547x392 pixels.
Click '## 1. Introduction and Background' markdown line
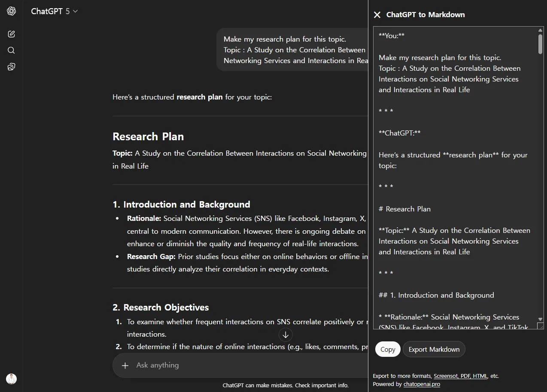tap(436, 295)
